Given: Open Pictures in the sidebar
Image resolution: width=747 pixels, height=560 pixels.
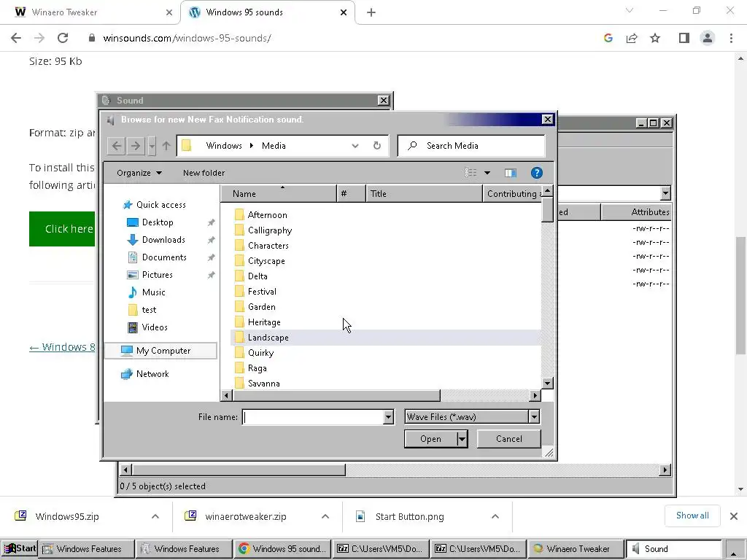Looking at the screenshot, I should (x=158, y=275).
